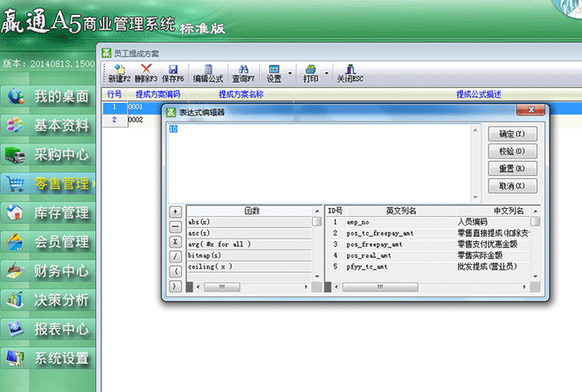Click the 校验(O) validate button
Viewport: 582px width, 392px height.
point(512,152)
